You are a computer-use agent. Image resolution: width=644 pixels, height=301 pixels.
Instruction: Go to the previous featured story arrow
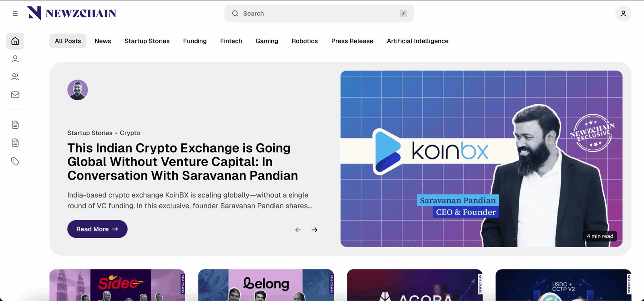click(x=298, y=230)
